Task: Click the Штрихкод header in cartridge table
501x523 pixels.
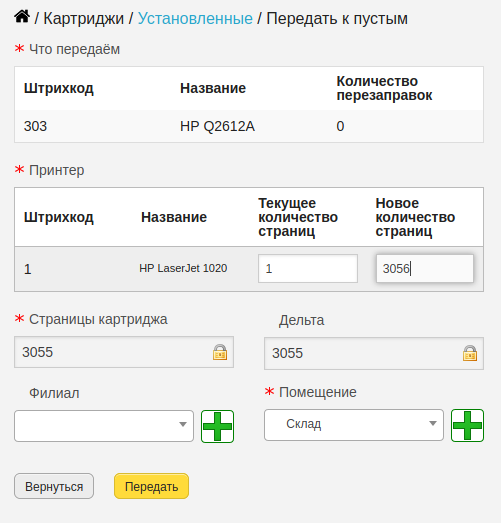Action: (59, 88)
